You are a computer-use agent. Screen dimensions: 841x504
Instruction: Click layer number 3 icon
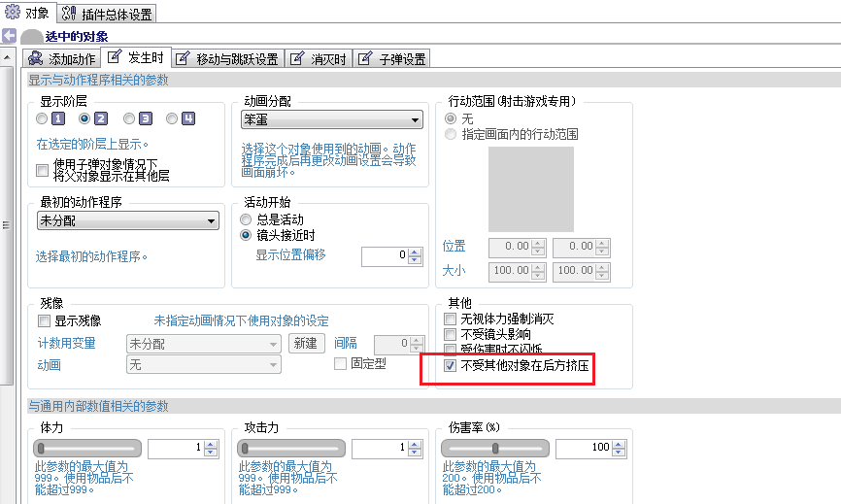coord(146,118)
